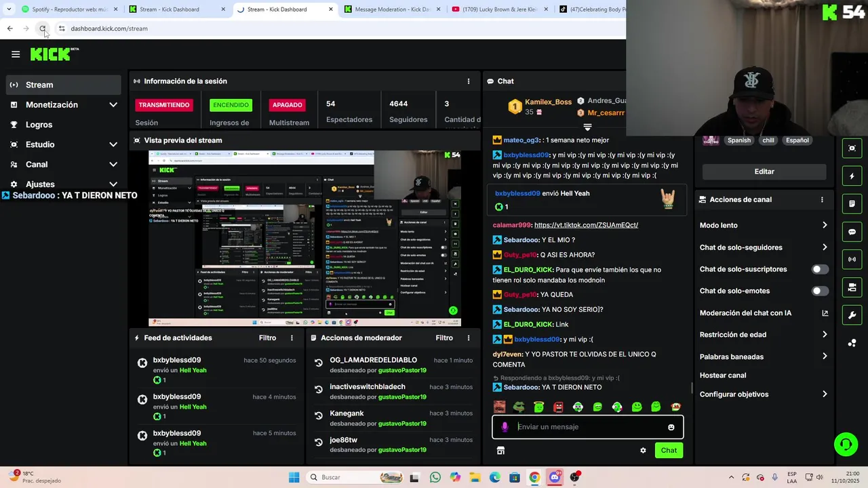The image size is (868, 488).
Task: Open Chat de solo-seguidores options
Action: [x=764, y=247]
